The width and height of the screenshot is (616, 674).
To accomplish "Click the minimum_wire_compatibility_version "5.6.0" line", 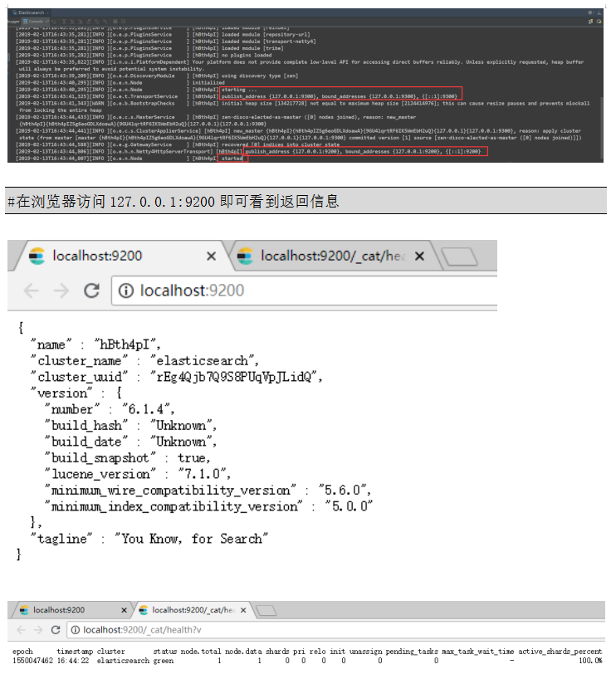I will 208,491.
